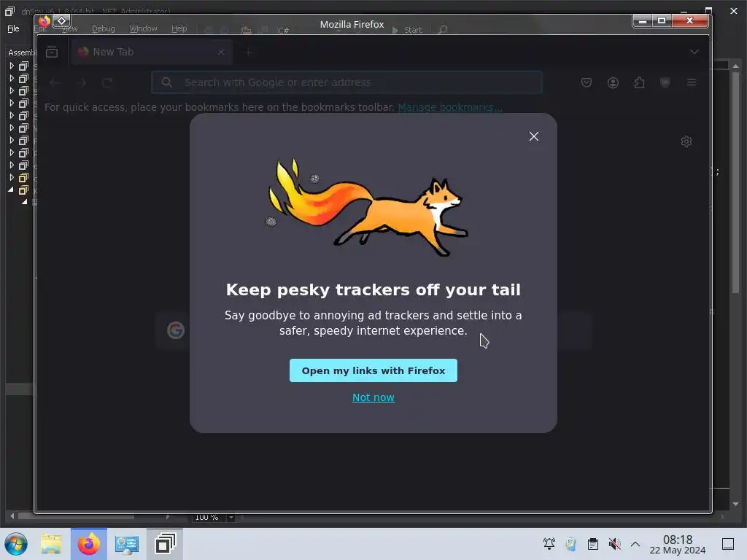Click the Save to Pocket icon
The width and height of the screenshot is (747, 560).
[x=587, y=83]
